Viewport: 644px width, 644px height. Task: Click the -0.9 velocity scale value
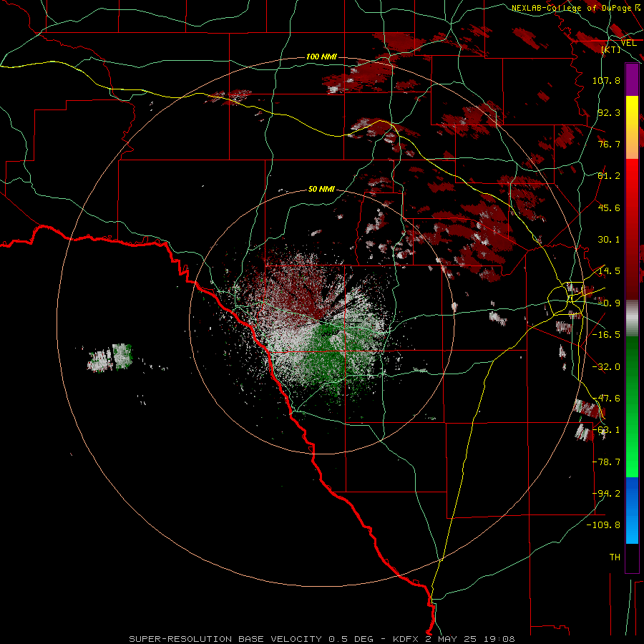pyautogui.click(x=609, y=303)
